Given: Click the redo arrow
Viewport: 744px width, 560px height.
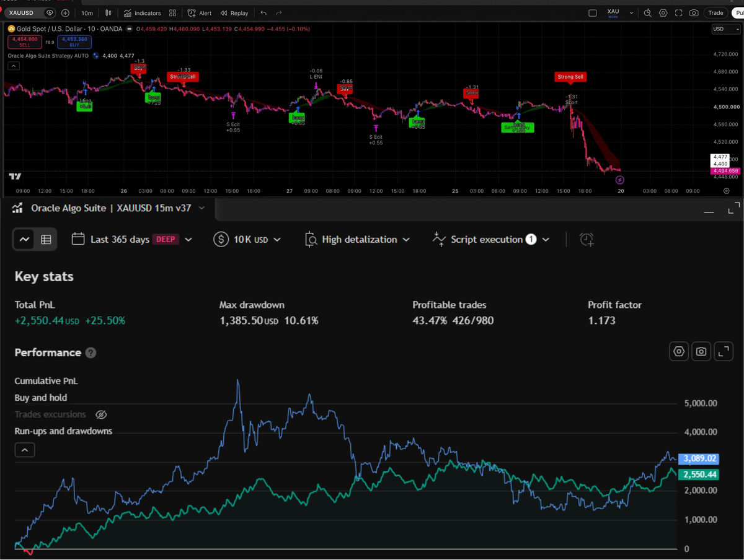Looking at the screenshot, I should click(x=279, y=13).
